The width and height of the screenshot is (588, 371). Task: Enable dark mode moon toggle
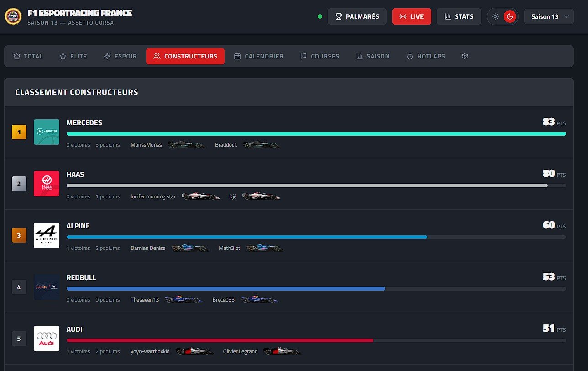509,16
